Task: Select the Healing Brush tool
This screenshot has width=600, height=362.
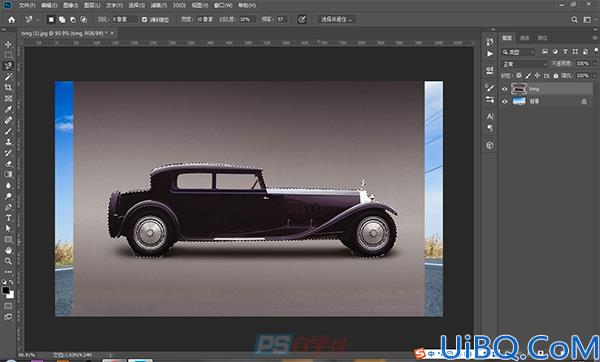Action: click(8, 120)
